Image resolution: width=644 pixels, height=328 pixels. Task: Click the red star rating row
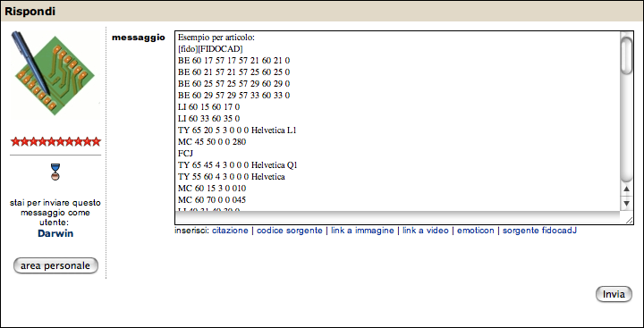pos(55,141)
